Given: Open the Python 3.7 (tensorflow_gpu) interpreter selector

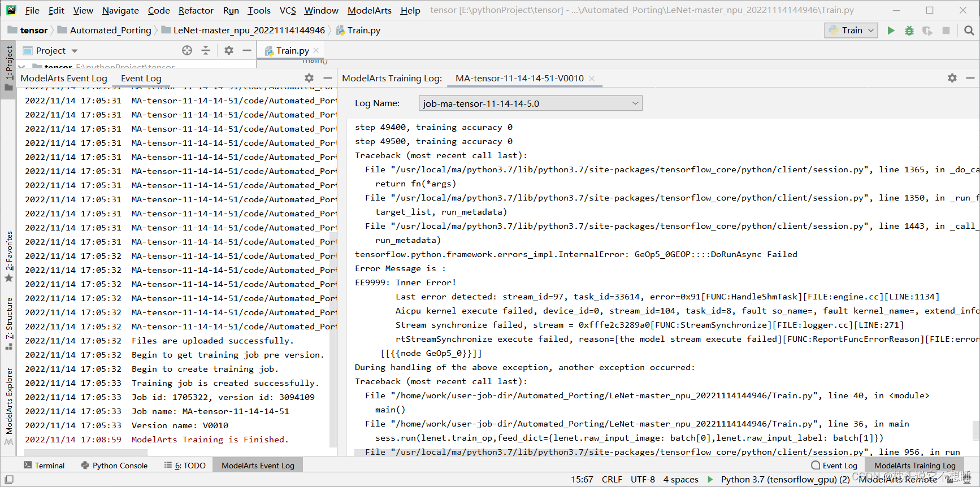Looking at the screenshot, I should coord(785,480).
